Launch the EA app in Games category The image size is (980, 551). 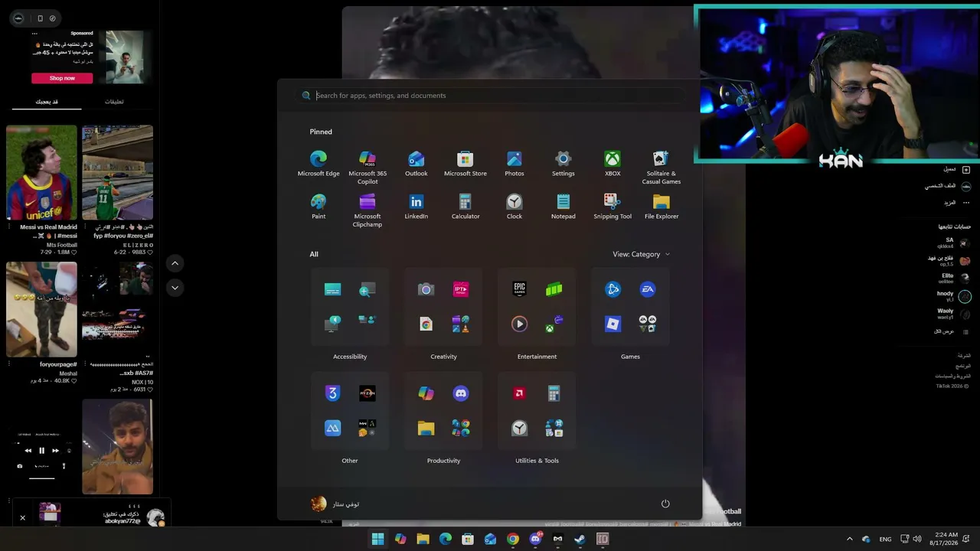[x=648, y=289]
